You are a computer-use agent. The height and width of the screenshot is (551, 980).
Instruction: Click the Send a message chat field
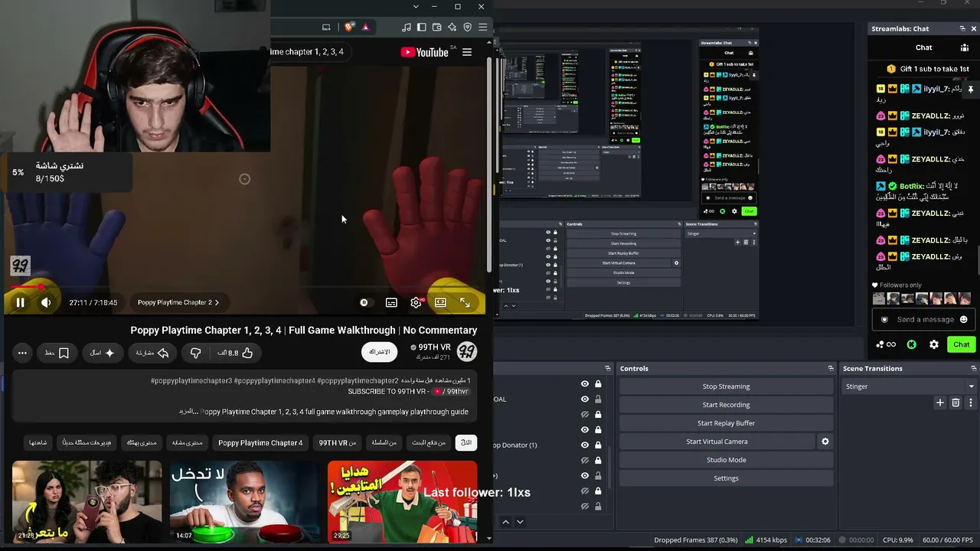click(925, 320)
